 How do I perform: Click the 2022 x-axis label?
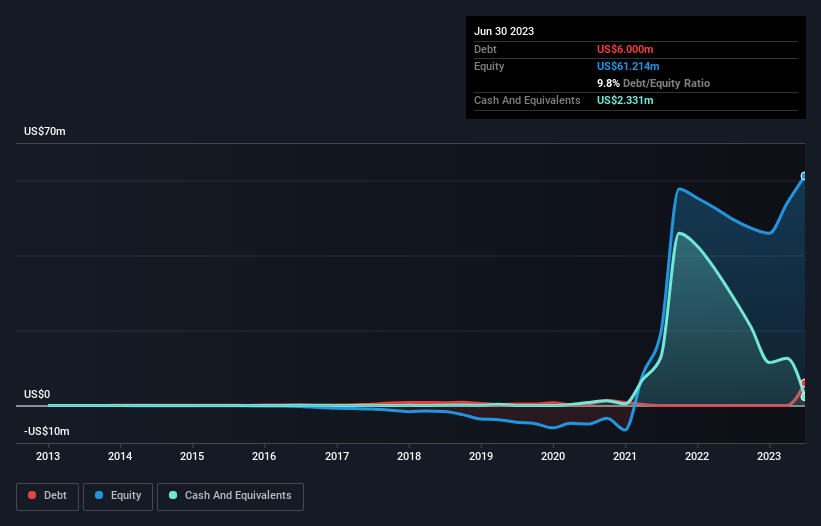(x=697, y=456)
